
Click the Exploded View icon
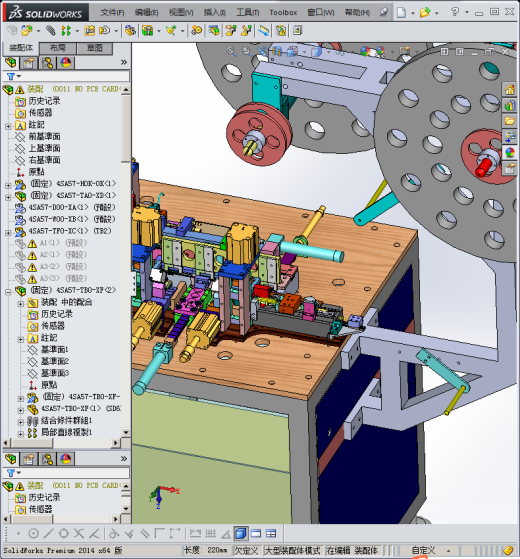click(230, 31)
